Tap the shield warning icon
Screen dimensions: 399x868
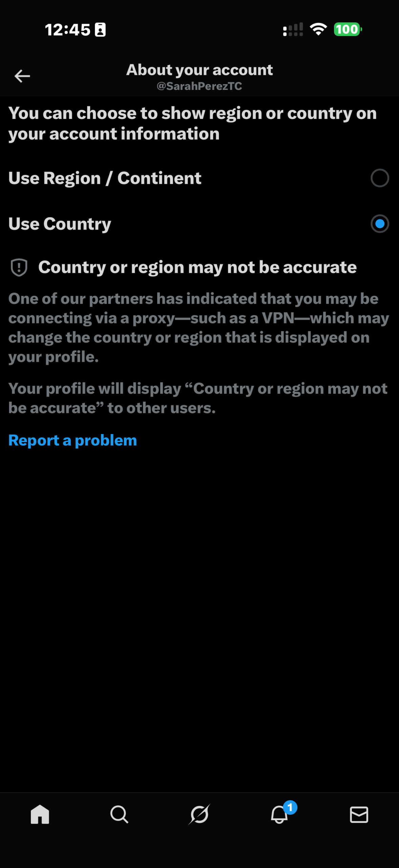coord(19,267)
